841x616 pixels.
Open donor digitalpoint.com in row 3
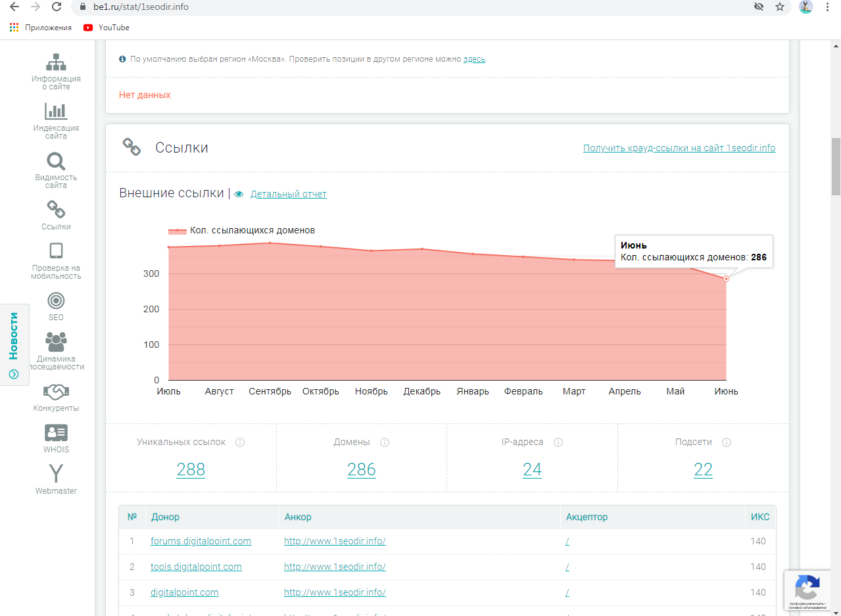coord(185,592)
